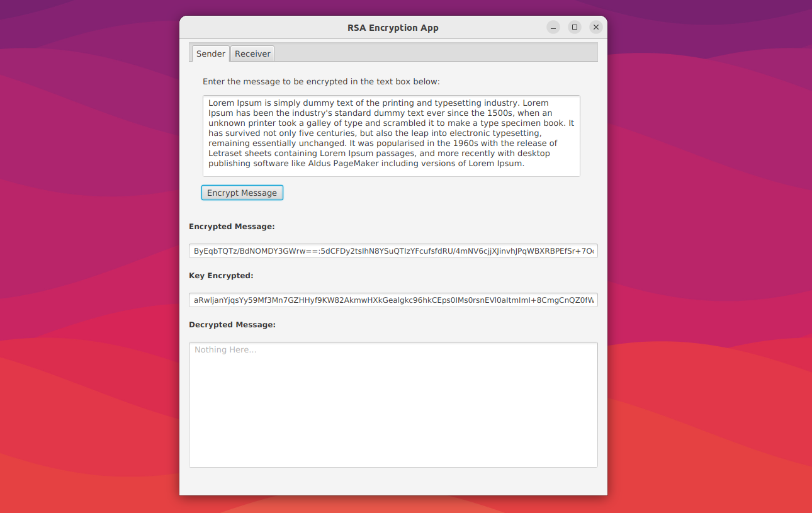Click the 'Decrypted Message:' label
Screen dimensions: 812x513
click(232, 325)
